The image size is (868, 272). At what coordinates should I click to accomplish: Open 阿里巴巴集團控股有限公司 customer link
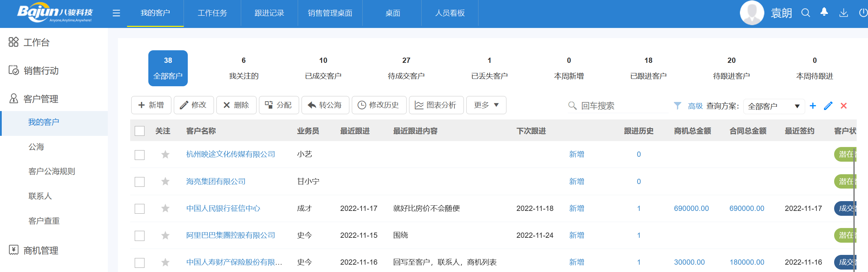[230, 235]
